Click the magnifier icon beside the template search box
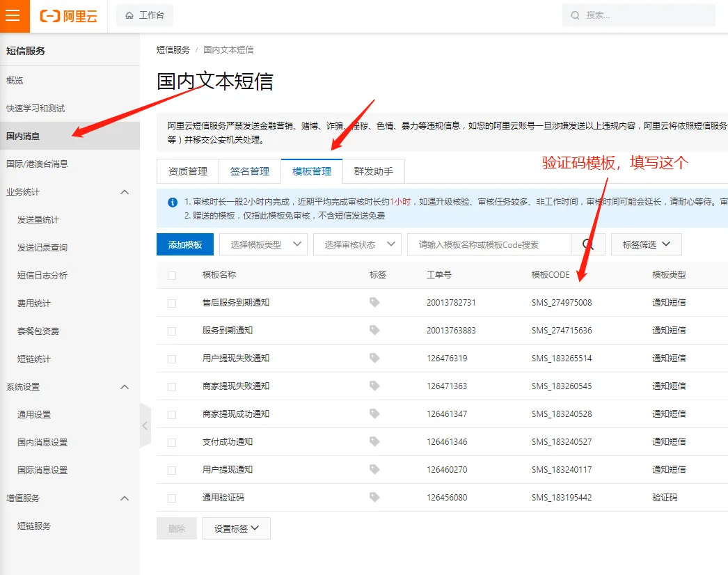This screenshot has height=575, width=728. pos(588,244)
